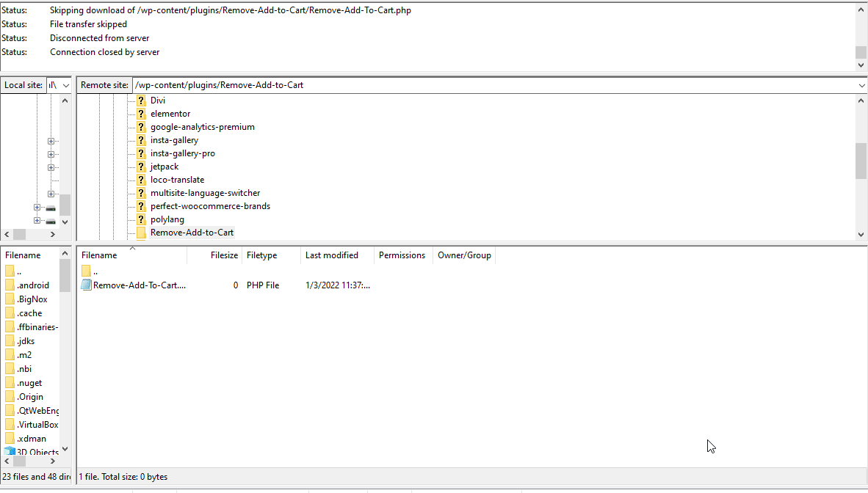Click the polylang folder question mark icon
This screenshot has height=493, width=868.
coord(141,219)
